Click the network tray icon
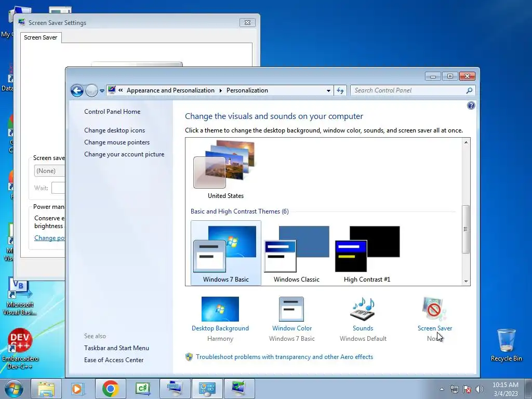The width and height of the screenshot is (532, 399). click(x=454, y=389)
